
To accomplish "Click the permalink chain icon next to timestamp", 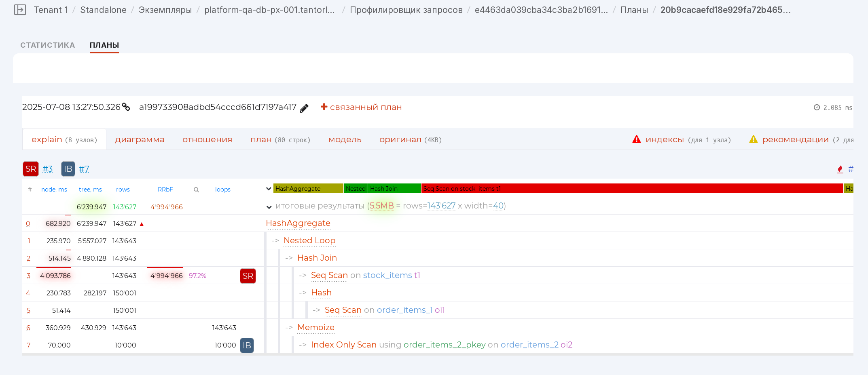I will tap(126, 107).
